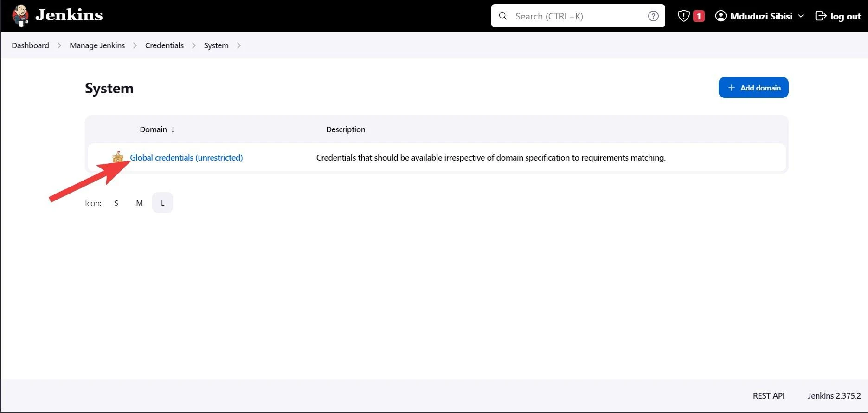Open Manage Jenkins breadcrumb
Screen dimensions: 868x413
pyautogui.click(x=97, y=45)
